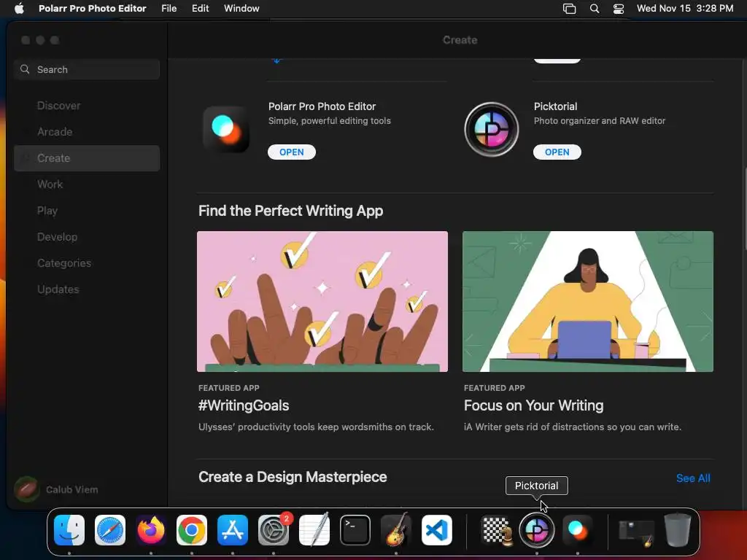Click the Search field in sidebar
Image resolution: width=747 pixels, height=560 pixels.
(87, 69)
